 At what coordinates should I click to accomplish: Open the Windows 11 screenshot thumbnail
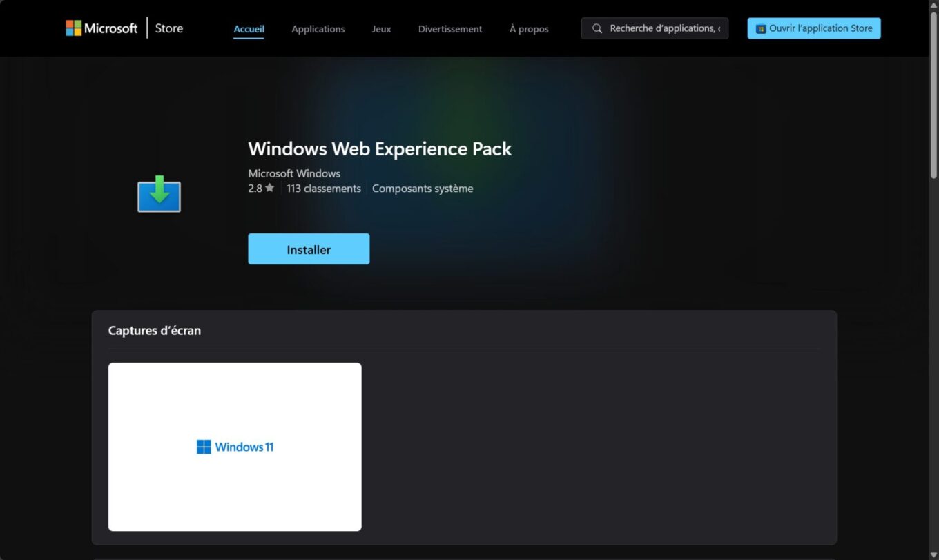pyautogui.click(x=235, y=447)
